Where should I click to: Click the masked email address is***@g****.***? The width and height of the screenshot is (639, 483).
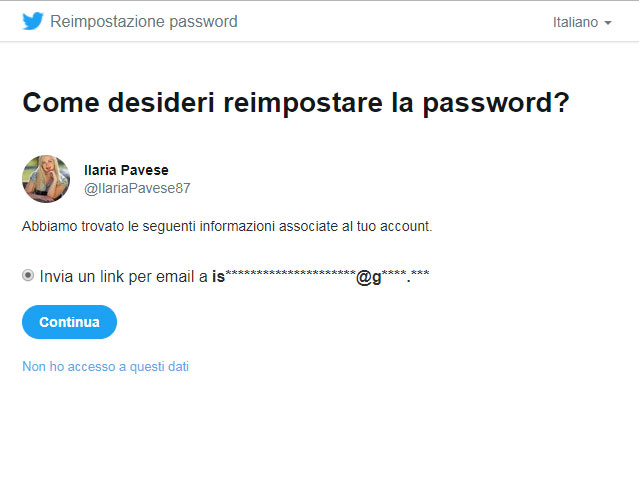click(x=320, y=277)
